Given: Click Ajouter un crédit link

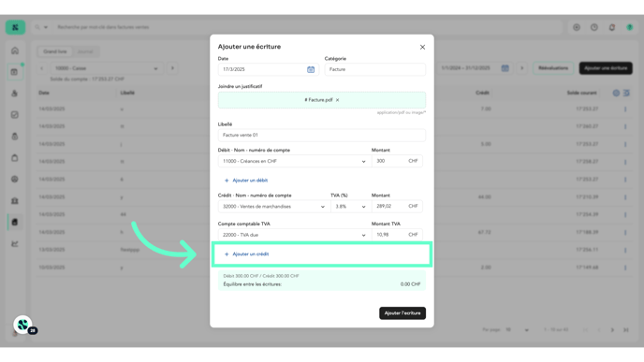Looking at the screenshot, I should click(246, 254).
